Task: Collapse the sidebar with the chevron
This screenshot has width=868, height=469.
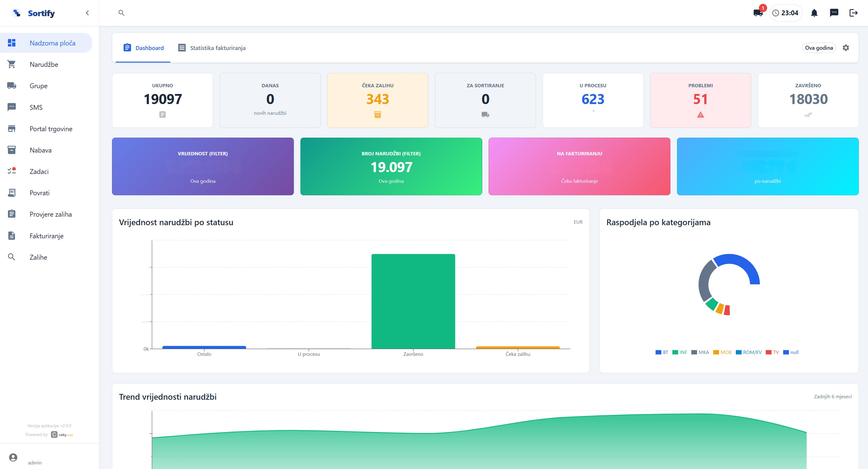Action: 87,13
